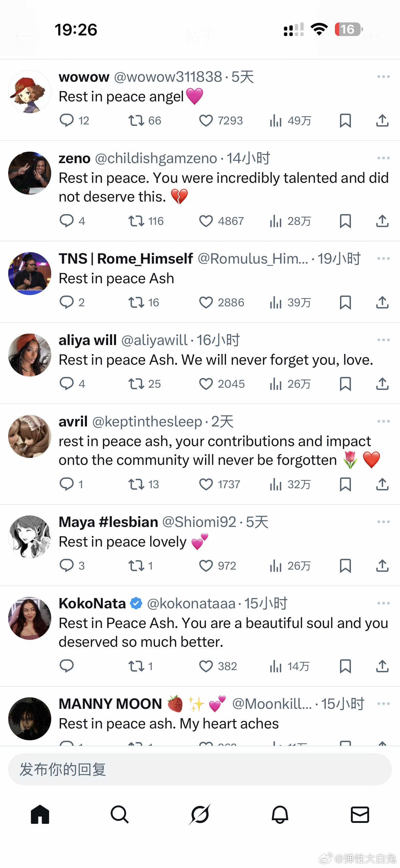
Task: Visit the @aliyawill profile handle
Action: pos(154,340)
